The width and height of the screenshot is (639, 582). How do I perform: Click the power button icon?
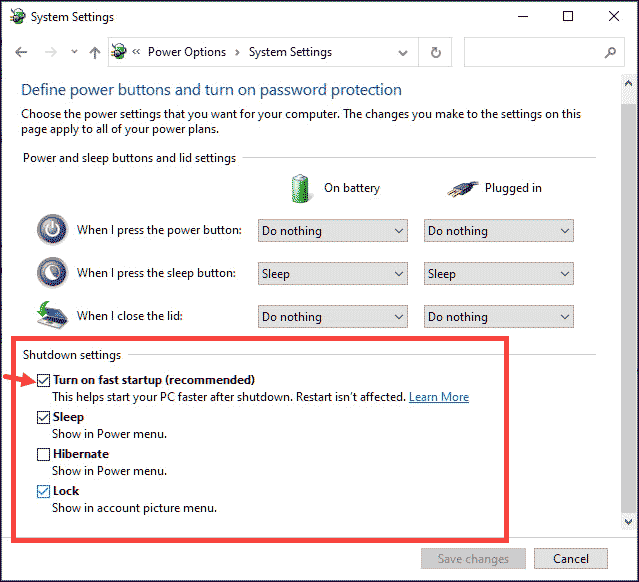[x=51, y=230]
